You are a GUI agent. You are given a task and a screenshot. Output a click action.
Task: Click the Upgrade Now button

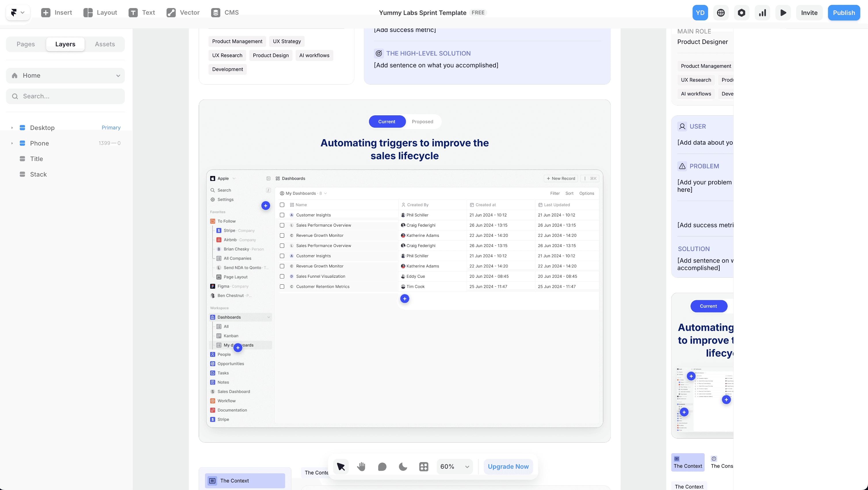pyautogui.click(x=508, y=466)
